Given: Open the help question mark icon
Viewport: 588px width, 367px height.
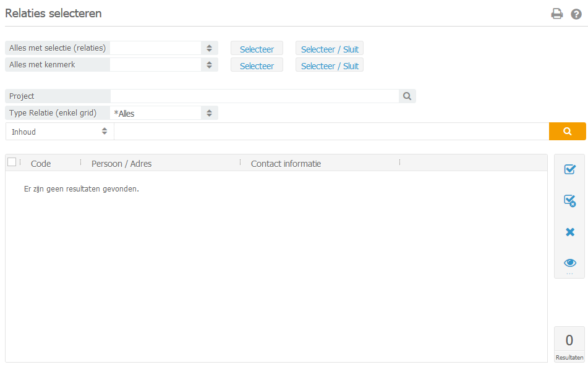Looking at the screenshot, I should pyautogui.click(x=576, y=14).
